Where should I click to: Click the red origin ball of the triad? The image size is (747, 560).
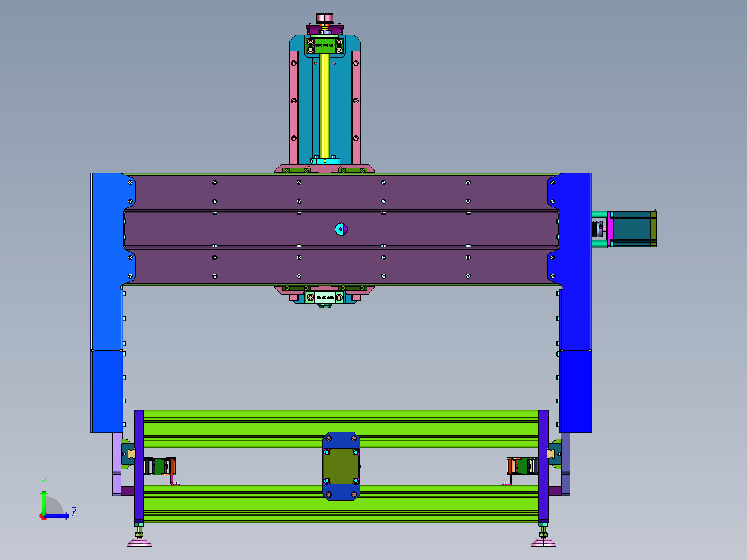(43, 517)
